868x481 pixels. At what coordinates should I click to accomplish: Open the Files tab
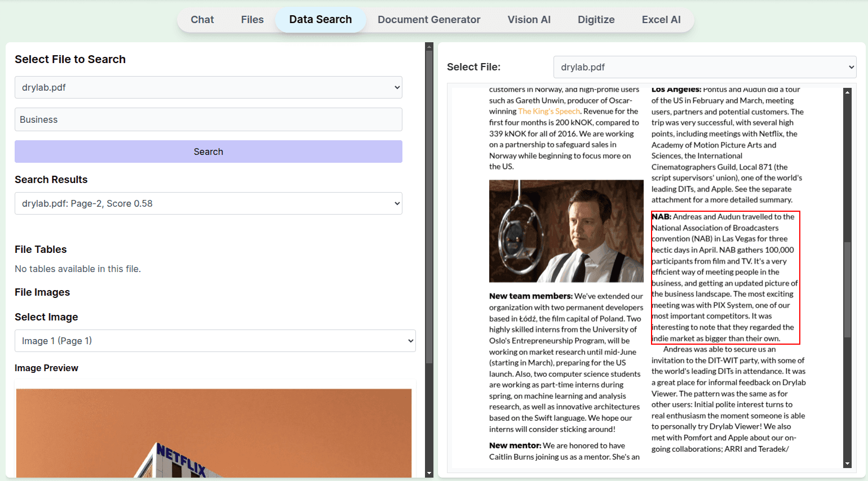tap(252, 20)
